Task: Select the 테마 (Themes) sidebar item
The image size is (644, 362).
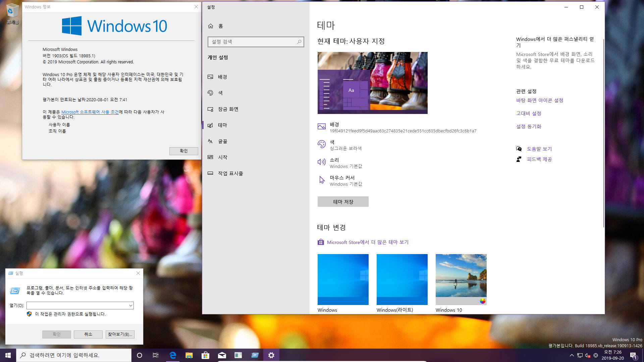Action: pyautogui.click(x=222, y=125)
